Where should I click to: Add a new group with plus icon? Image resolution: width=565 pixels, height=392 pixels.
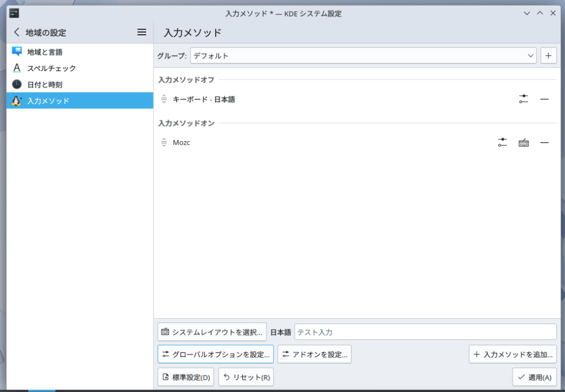click(x=548, y=56)
